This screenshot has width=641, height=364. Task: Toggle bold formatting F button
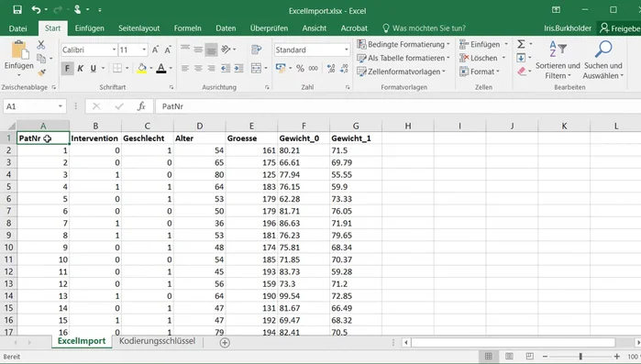pos(68,68)
